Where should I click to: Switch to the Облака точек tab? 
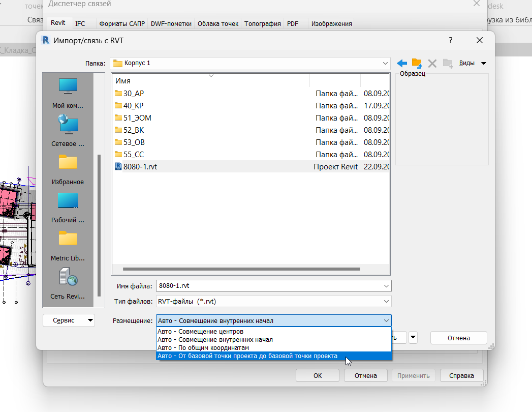(218, 24)
